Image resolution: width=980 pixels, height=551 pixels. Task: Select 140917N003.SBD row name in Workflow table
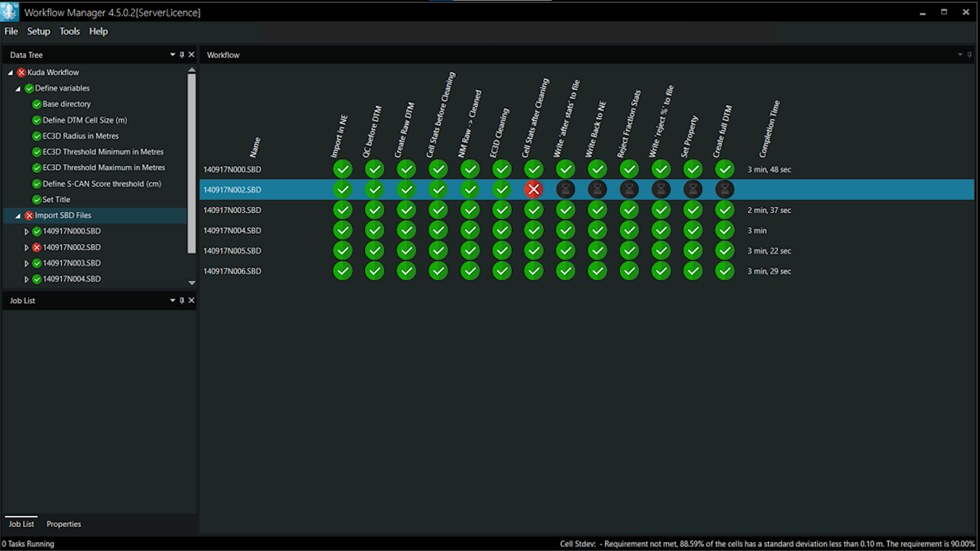tap(232, 210)
